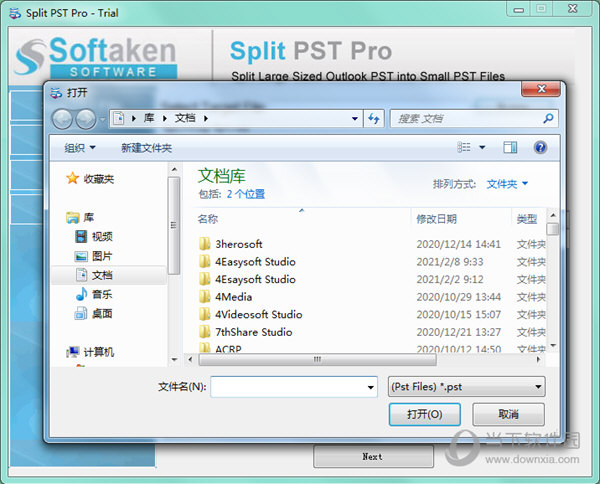Open the 组织 organize menu
This screenshot has width=600, height=484.
tap(80, 148)
